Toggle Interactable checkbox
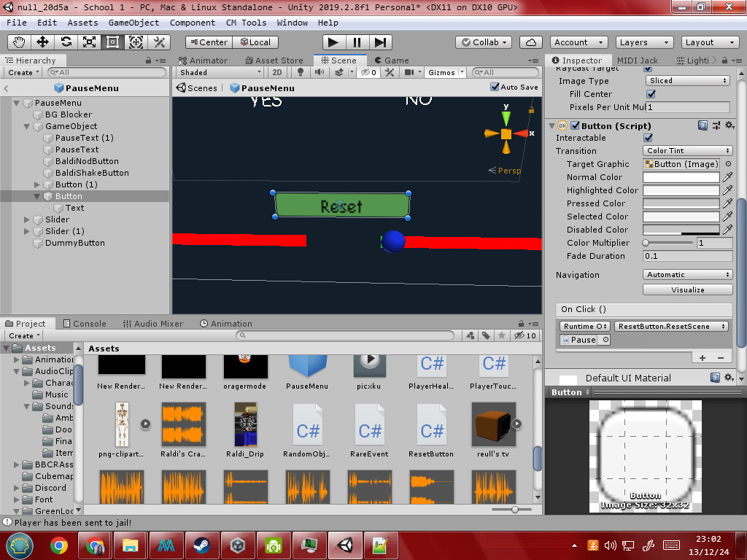 (648, 138)
